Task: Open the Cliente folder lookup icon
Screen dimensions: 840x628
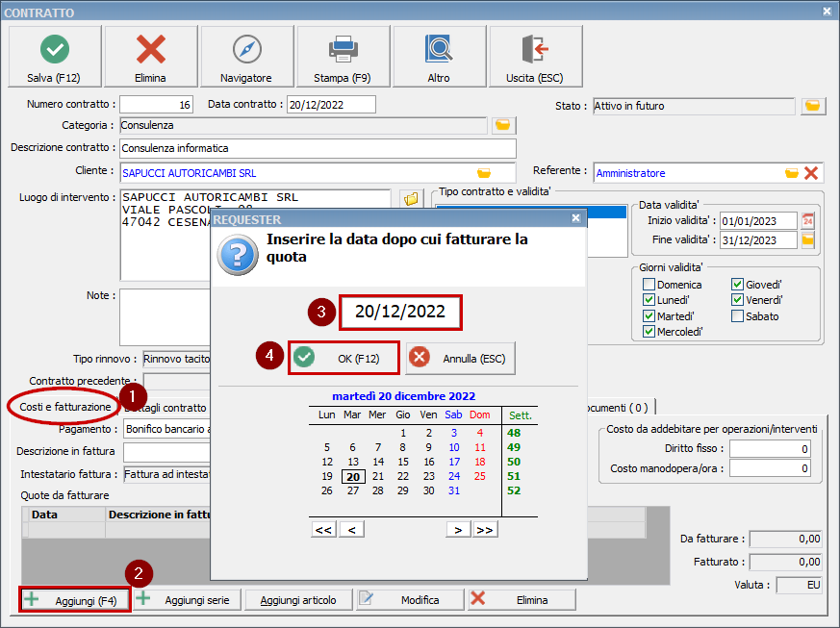Action: point(484,173)
